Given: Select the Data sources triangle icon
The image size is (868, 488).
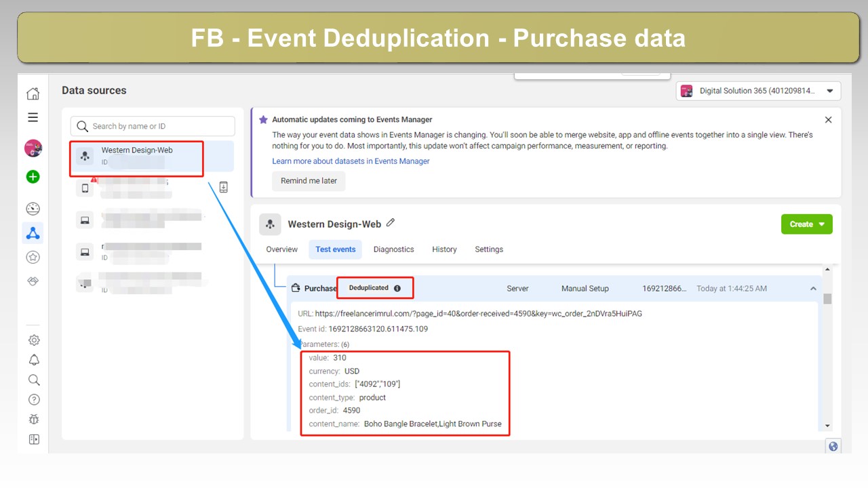Looking at the screenshot, I should (x=33, y=233).
